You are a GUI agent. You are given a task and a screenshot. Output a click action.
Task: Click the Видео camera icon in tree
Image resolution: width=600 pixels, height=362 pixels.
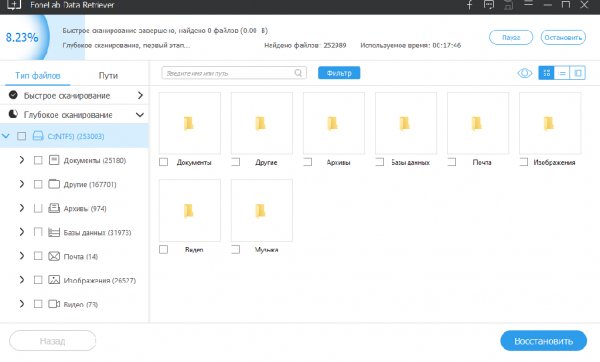54,304
